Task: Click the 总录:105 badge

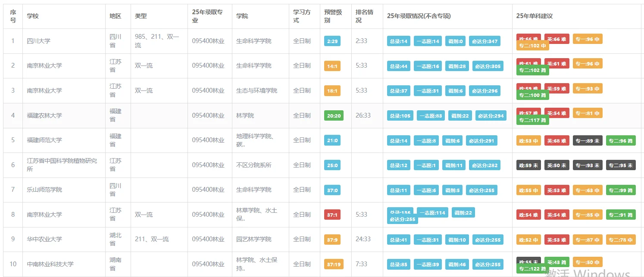Action: tap(400, 116)
